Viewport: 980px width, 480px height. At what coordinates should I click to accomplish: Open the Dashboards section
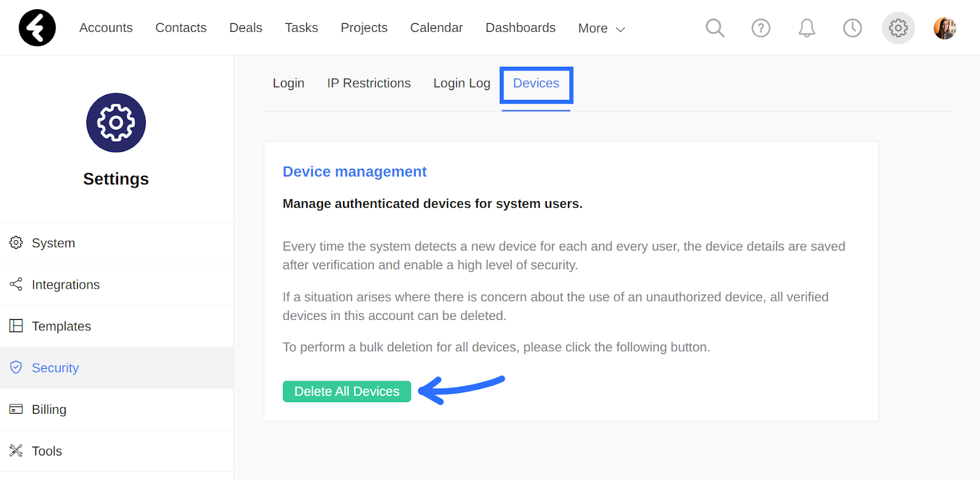(521, 28)
